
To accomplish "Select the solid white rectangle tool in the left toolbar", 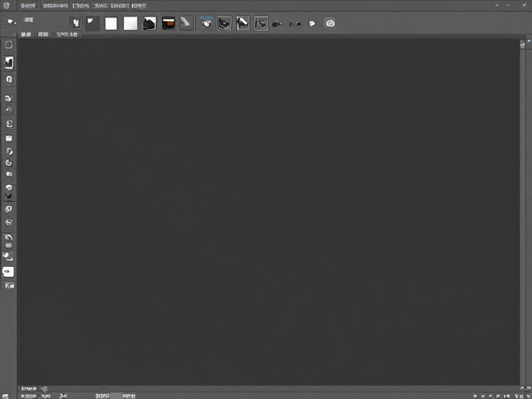I will tap(9, 138).
